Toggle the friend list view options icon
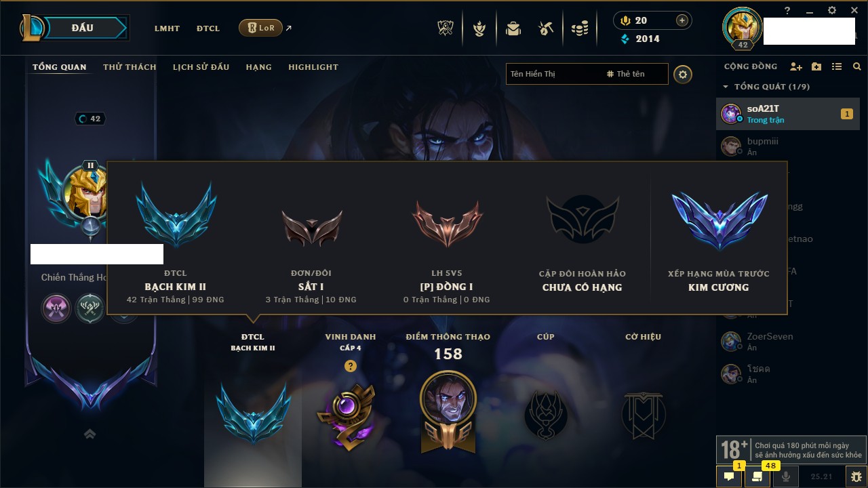 pyautogui.click(x=837, y=66)
